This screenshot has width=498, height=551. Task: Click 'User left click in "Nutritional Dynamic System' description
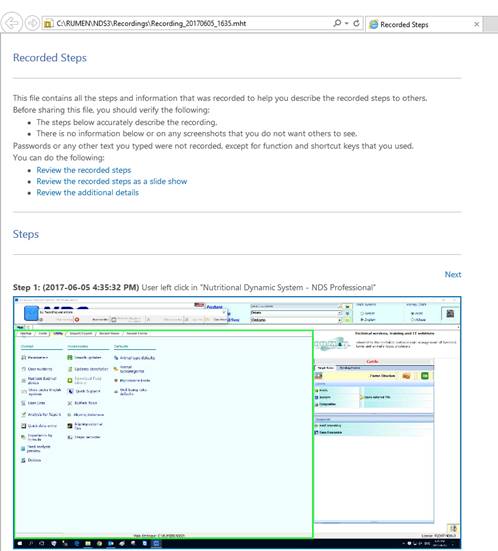[x=258, y=287]
